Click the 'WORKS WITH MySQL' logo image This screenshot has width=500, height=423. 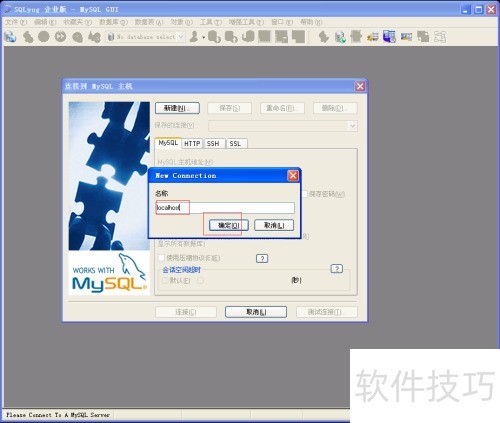tap(109, 273)
